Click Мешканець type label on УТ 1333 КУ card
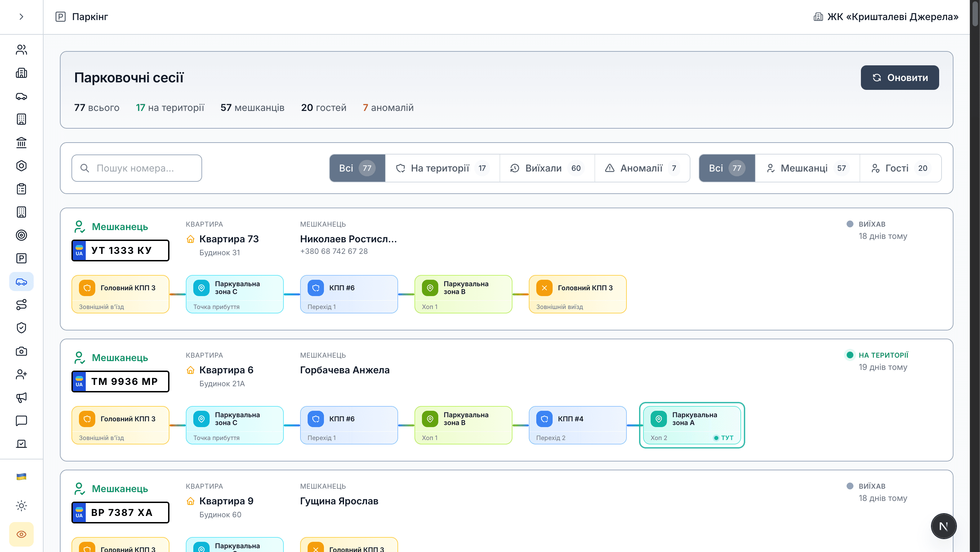Screen dimensions: 980x552 point(119,227)
